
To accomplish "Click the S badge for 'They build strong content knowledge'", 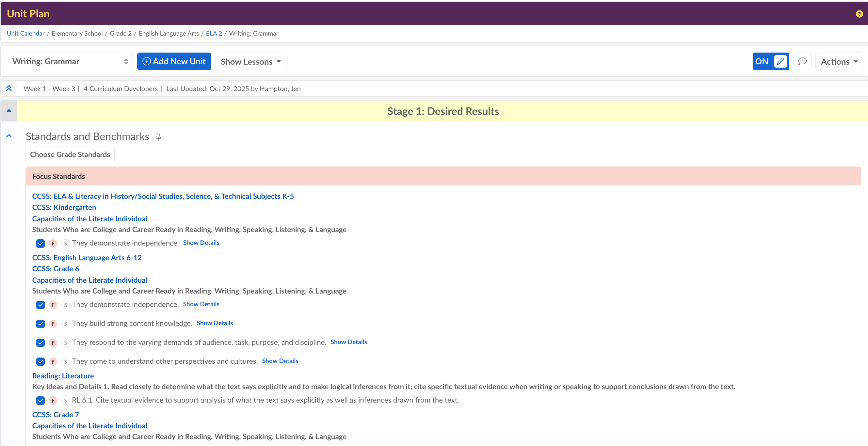I will pos(65,324).
